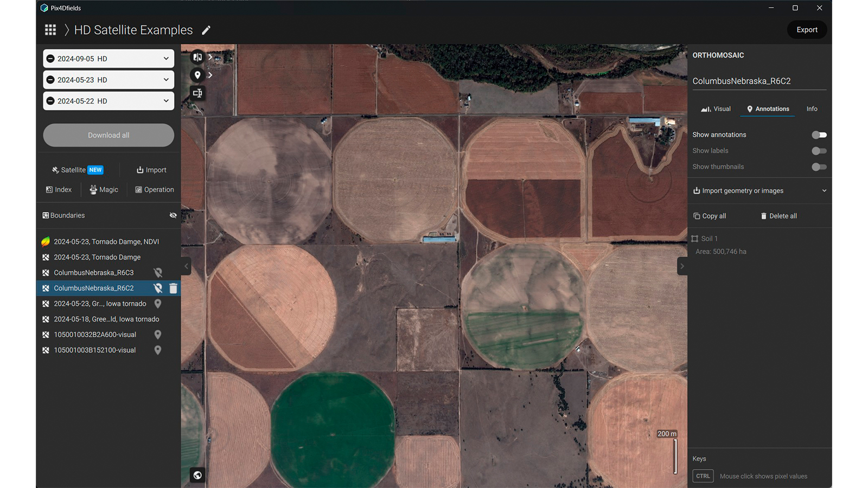The width and height of the screenshot is (868, 488).
Task: Collapse the left sidebar panel arrow
Action: 186,266
